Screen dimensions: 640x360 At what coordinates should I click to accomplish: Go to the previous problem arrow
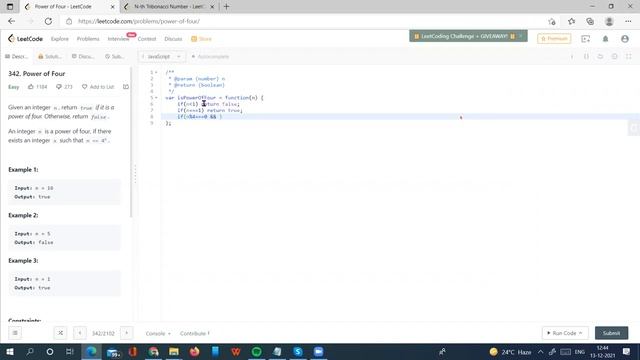80,333
